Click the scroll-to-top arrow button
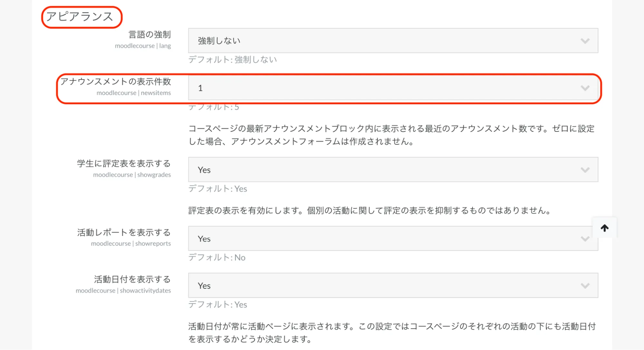 [x=604, y=228]
